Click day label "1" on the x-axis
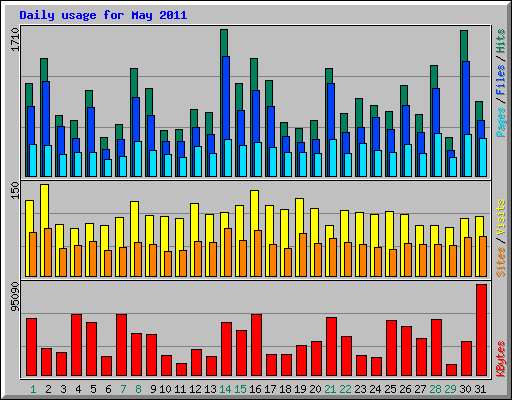The width and height of the screenshot is (512, 400). click(33, 389)
